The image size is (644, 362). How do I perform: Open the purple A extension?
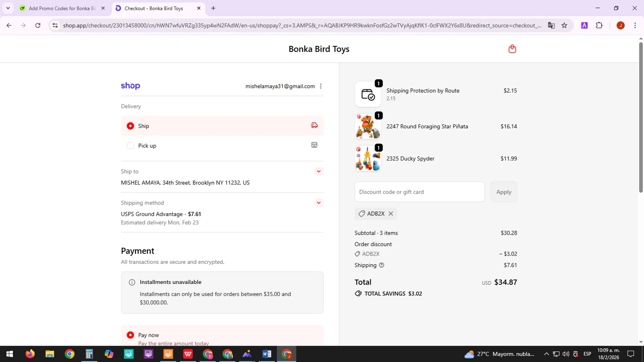(x=584, y=25)
